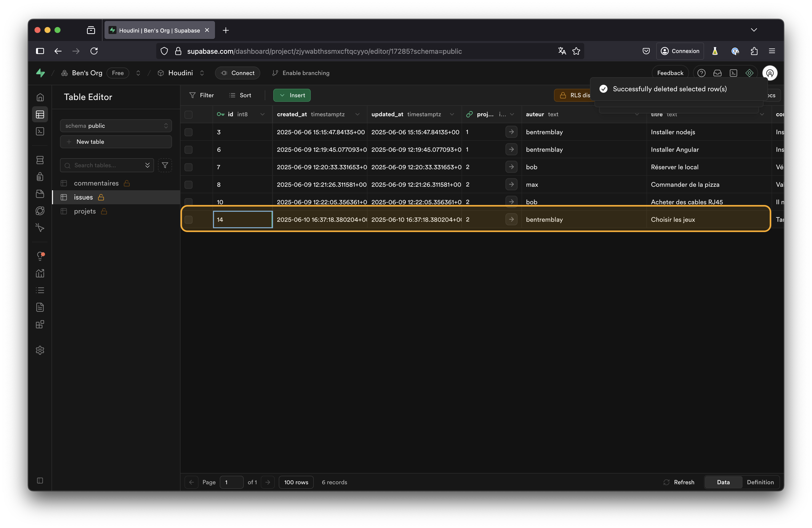This screenshot has height=528, width=812.
Task: Open Project Settings gear icon
Action: 40,350
